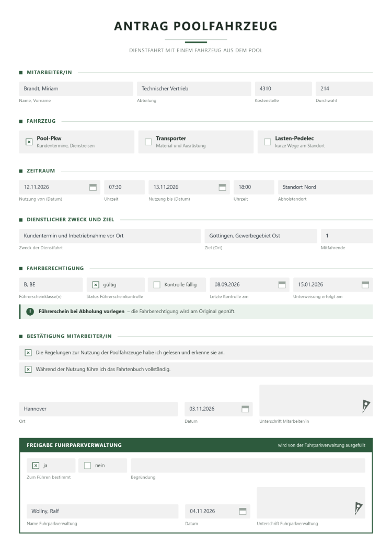Image resolution: width=392 pixels, height=554 pixels.
Task: Click the Zweck der Dienstfahrt field
Action: click(110, 236)
